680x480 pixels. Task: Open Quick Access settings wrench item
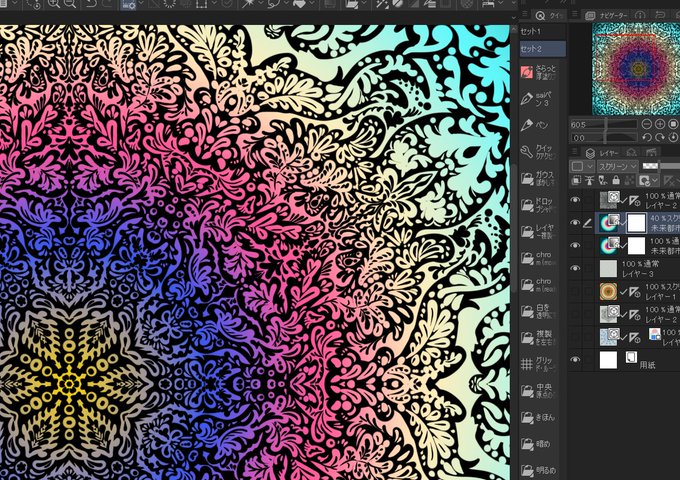541,152
